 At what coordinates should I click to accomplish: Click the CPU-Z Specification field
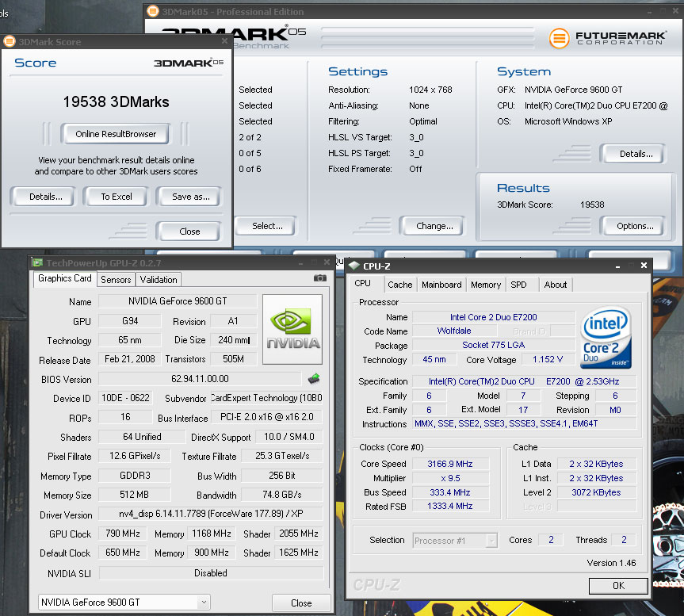(x=524, y=381)
